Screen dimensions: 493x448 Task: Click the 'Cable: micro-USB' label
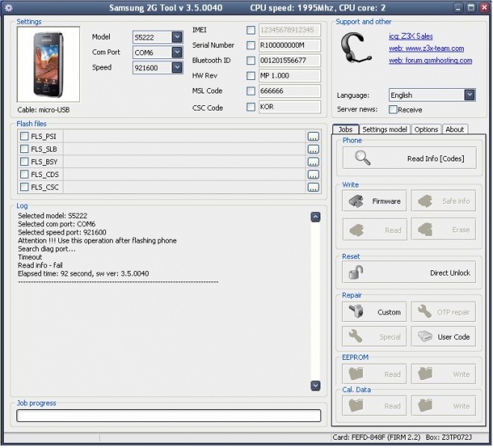[43, 110]
